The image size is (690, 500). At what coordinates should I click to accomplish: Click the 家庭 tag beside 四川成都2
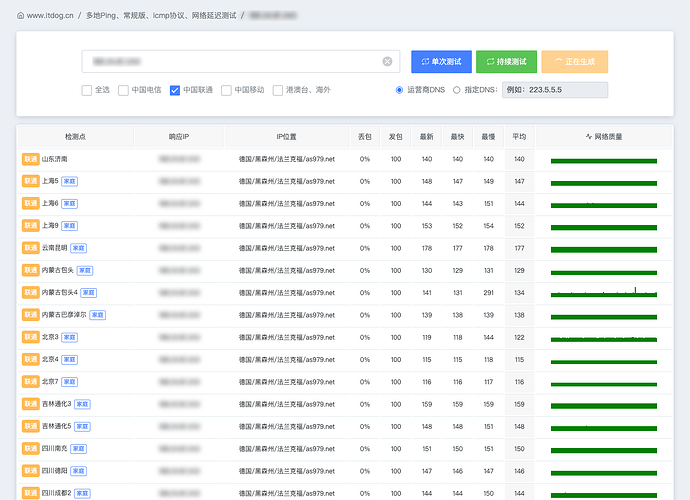pyautogui.click(x=82, y=493)
